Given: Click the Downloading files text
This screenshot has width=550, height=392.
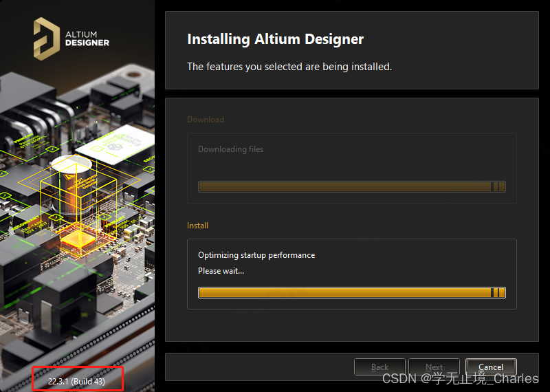Looking at the screenshot, I should [230, 149].
